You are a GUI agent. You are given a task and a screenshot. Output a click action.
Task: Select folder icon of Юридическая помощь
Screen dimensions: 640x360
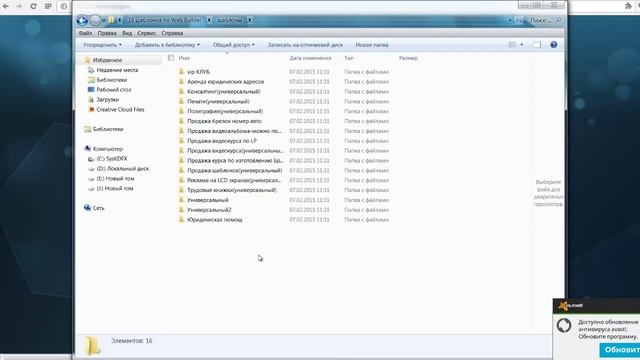182,220
